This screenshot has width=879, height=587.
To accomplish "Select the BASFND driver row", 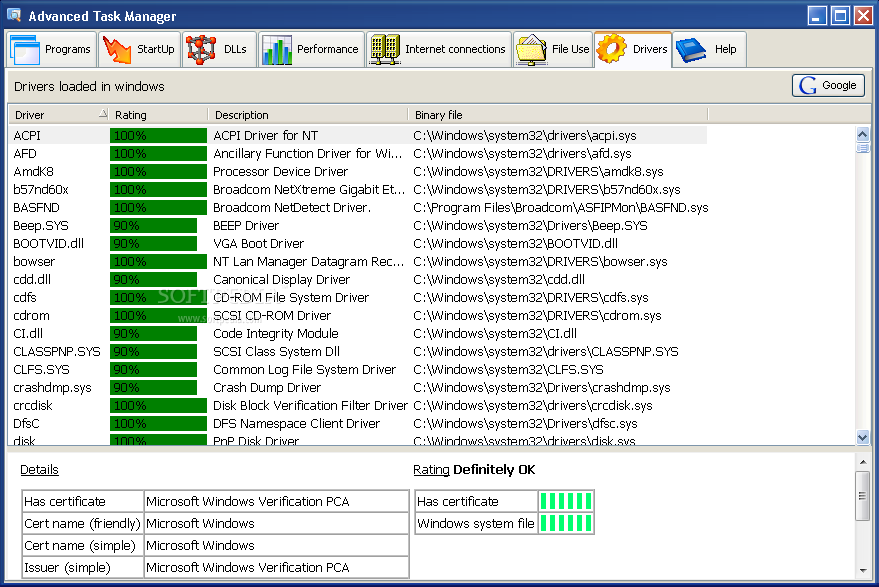I will pyautogui.click(x=358, y=207).
